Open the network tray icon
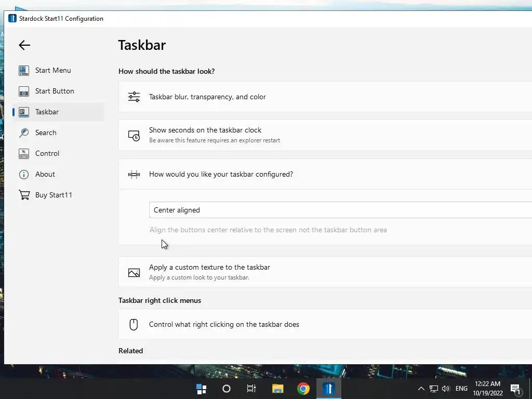 click(434, 389)
